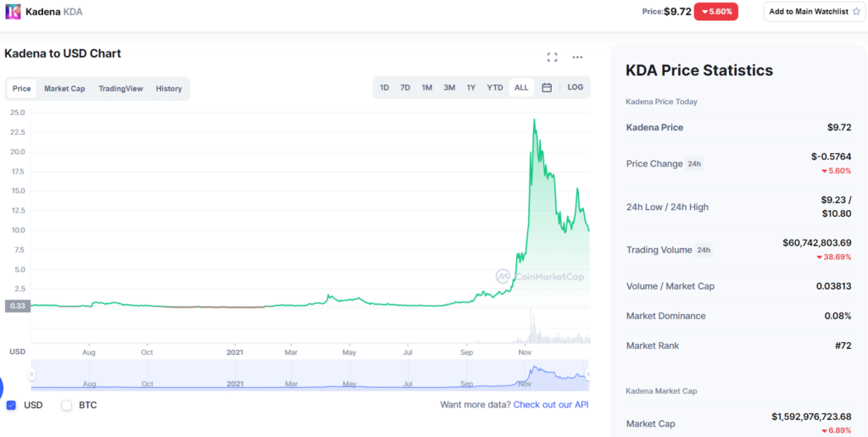
Task: Select the YTD time range
Action: (x=495, y=87)
